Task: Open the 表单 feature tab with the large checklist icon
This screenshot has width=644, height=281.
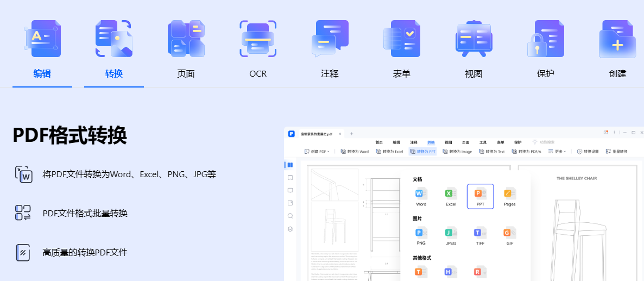Action: [x=402, y=49]
